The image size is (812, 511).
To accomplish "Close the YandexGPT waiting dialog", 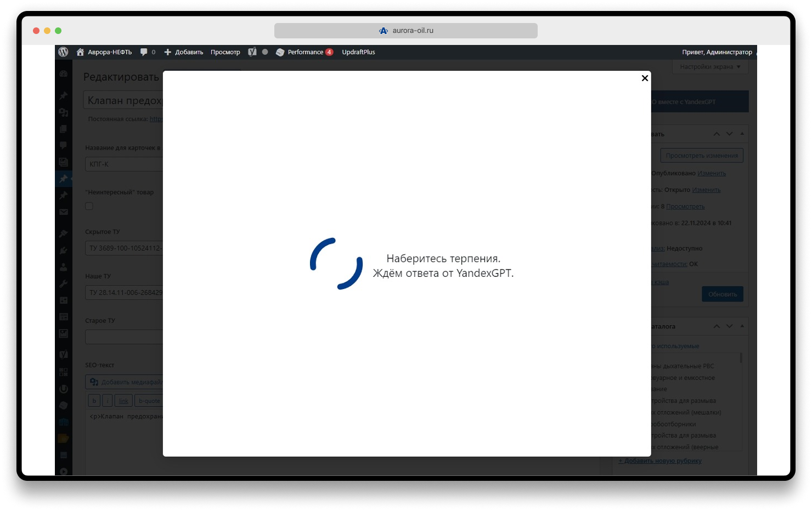I will click(x=645, y=78).
